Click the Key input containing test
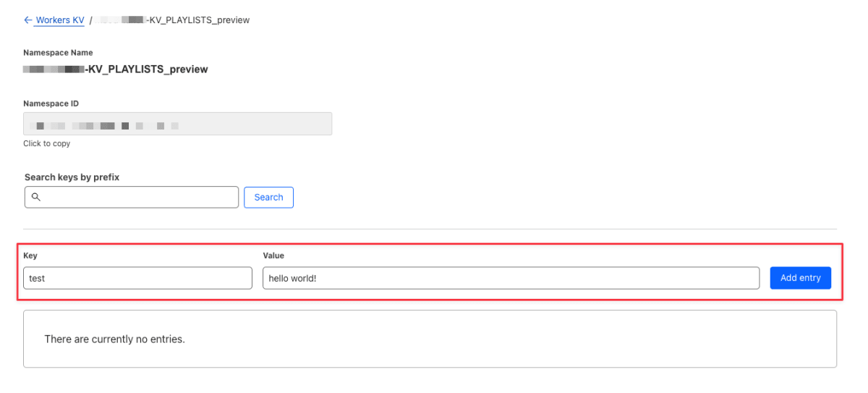Image resolution: width=868 pixels, height=393 pixels. pos(138,278)
